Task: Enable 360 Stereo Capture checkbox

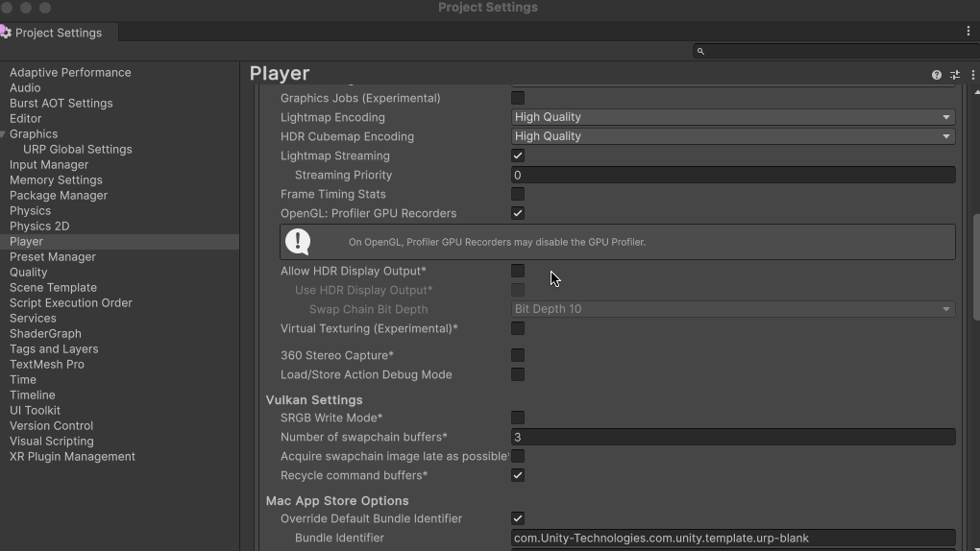Action: 518,355
